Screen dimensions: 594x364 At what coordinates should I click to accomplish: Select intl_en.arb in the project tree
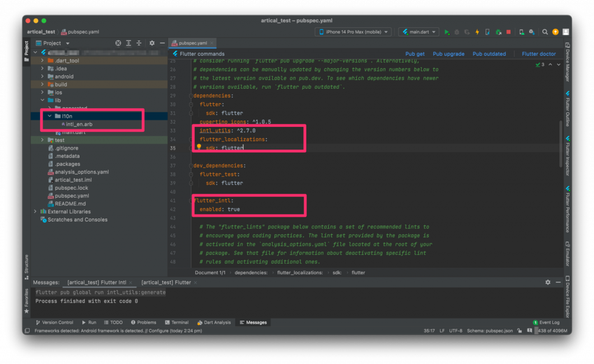point(79,124)
